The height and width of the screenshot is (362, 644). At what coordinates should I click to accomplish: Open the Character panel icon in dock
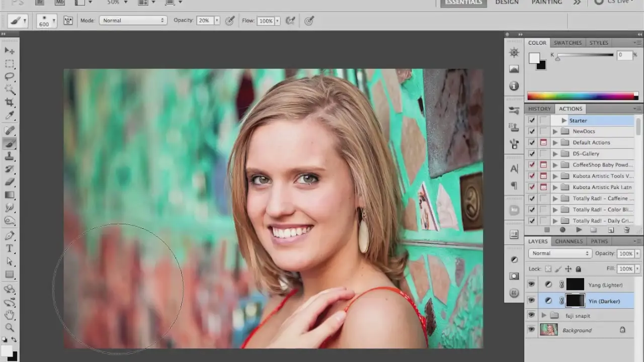(x=514, y=168)
